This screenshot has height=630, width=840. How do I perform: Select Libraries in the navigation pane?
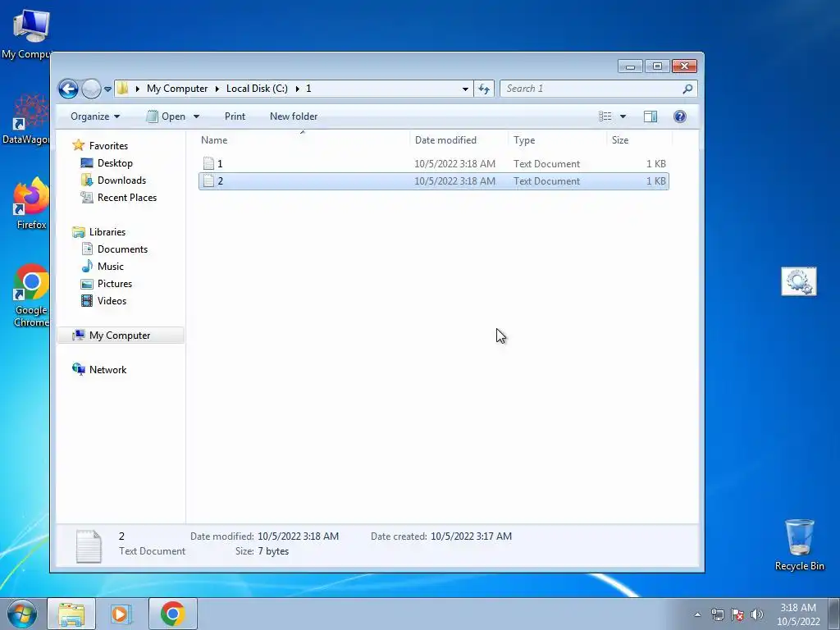[107, 232]
